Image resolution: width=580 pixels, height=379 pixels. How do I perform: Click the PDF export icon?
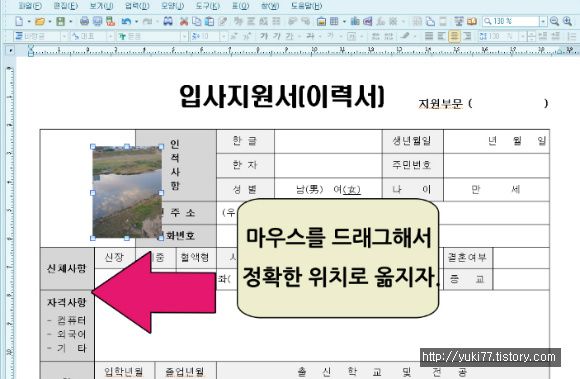click(110, 21)
